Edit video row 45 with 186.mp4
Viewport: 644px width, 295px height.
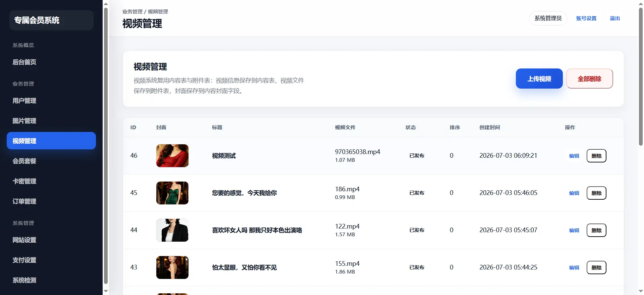click(x=574, y=193)
